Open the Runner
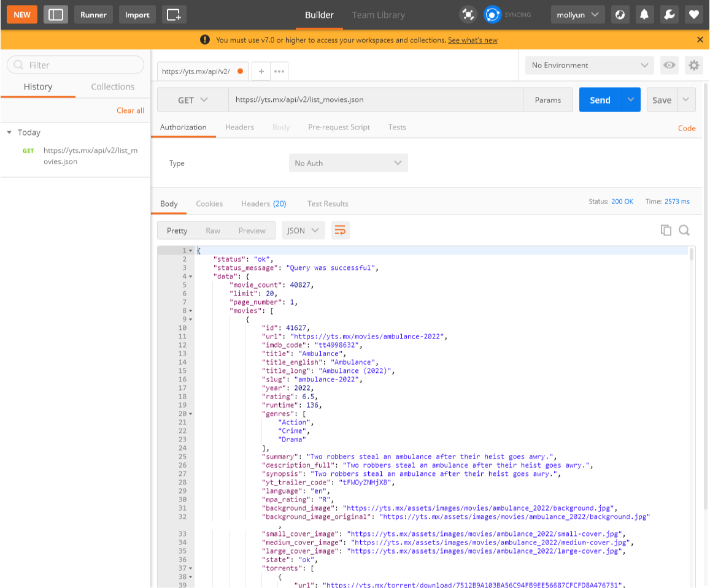This screenshot has width=710, height=588. (93, 15)
